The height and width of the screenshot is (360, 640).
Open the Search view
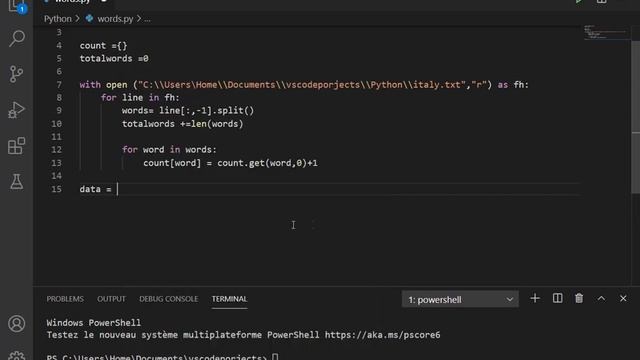click(17, 38)
